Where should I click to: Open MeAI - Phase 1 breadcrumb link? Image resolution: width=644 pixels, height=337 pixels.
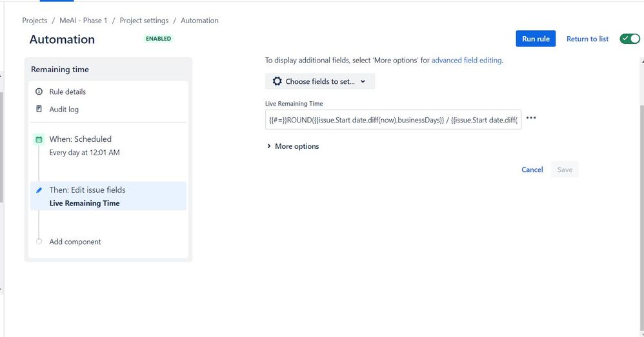pos(83,21)
